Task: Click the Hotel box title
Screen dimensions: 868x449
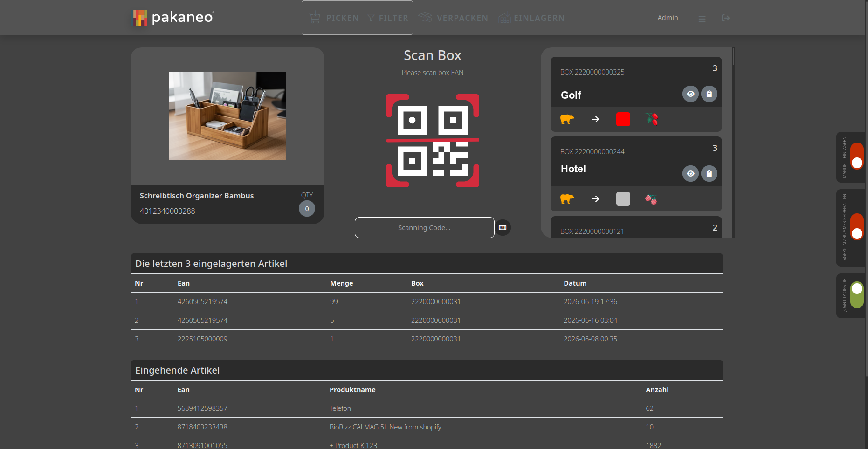Action: [573, 169]
